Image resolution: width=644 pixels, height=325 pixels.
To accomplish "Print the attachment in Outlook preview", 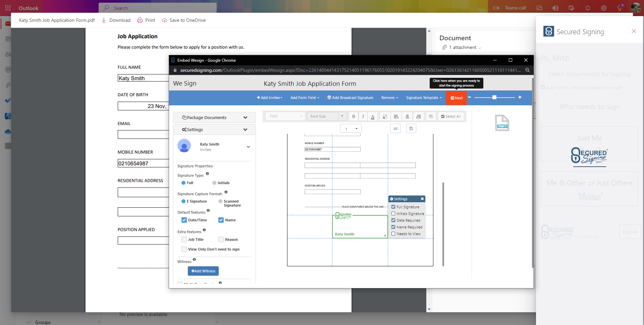I will click(x=146, y=20).
